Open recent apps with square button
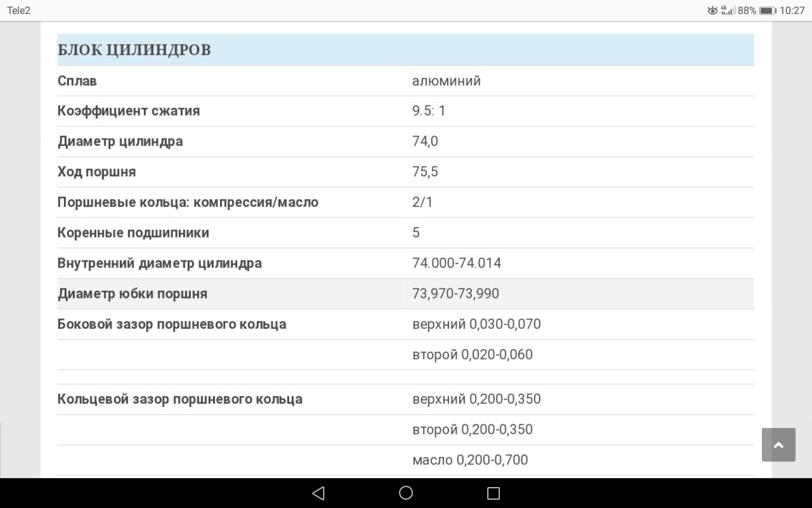 (493, 493)
